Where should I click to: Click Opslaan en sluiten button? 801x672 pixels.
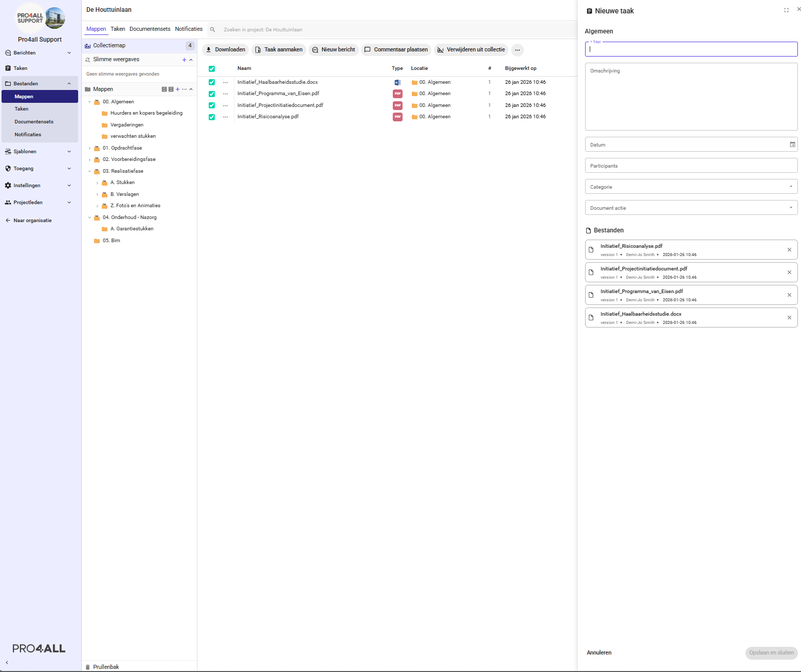click(x=771, y=652)
